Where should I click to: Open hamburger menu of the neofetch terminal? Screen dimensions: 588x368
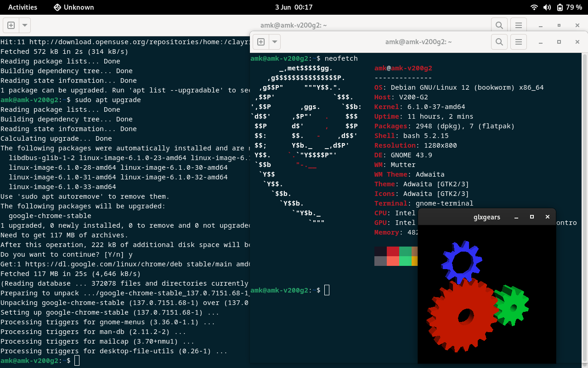point(519,42)
